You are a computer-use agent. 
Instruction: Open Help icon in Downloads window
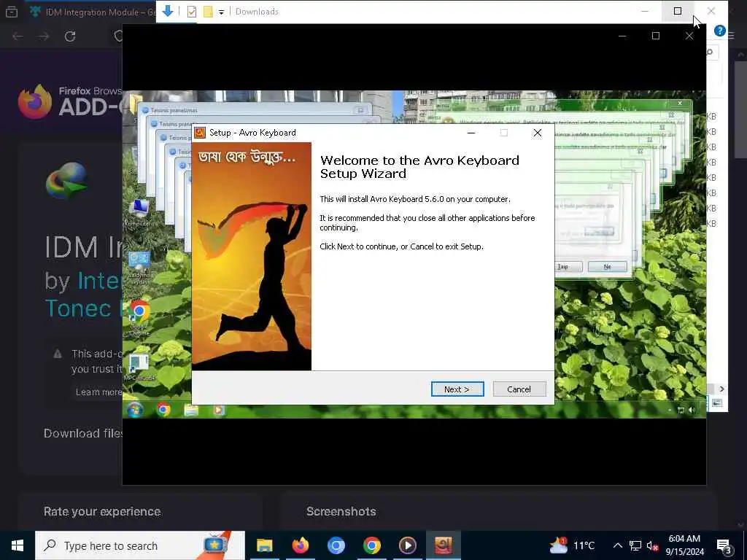pos(720,31)
